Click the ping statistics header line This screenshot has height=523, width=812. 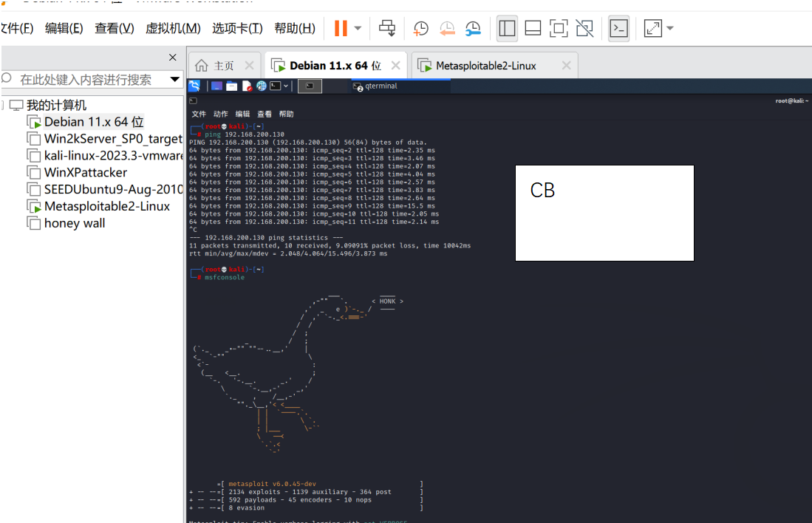(x=266, y=238)
